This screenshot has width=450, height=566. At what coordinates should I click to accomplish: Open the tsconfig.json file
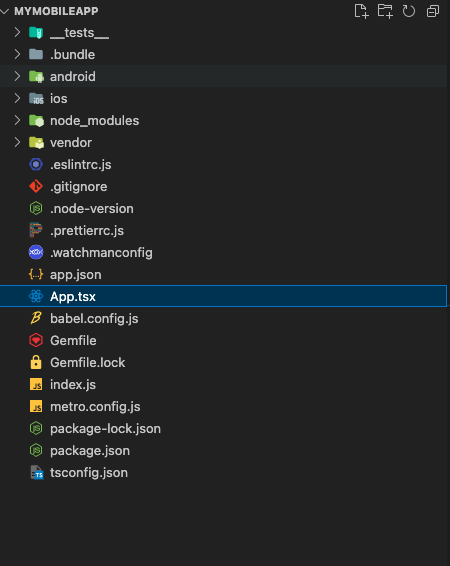pos(89,473)
